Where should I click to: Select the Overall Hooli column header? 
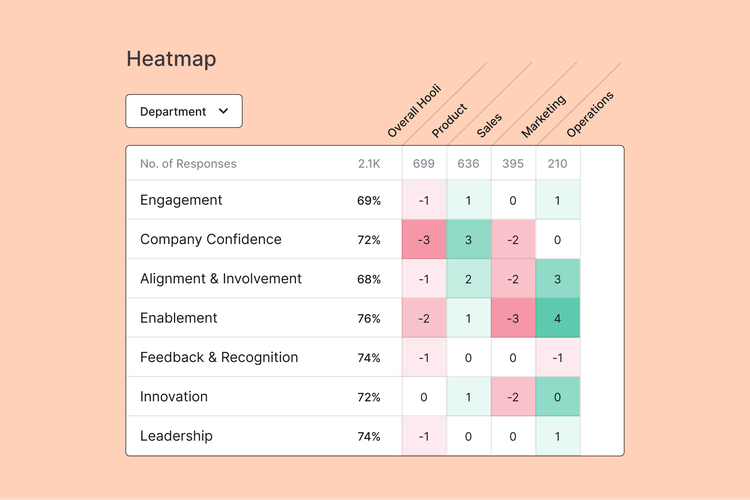pos(413,113)
